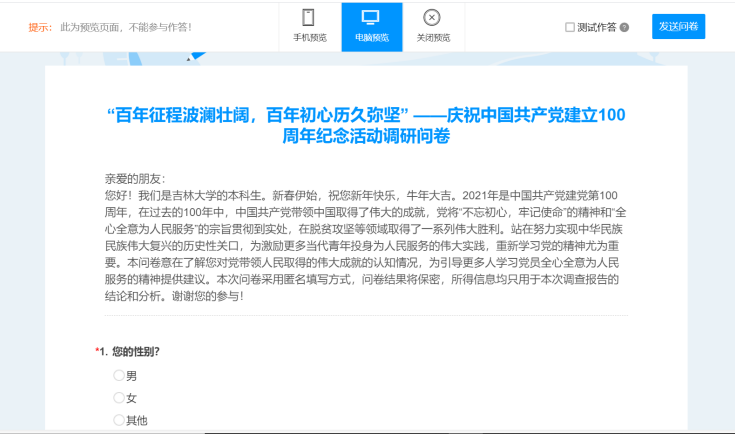Select the 男 radio button
Viewport: 735px width, 435px height.
[119, 375]
